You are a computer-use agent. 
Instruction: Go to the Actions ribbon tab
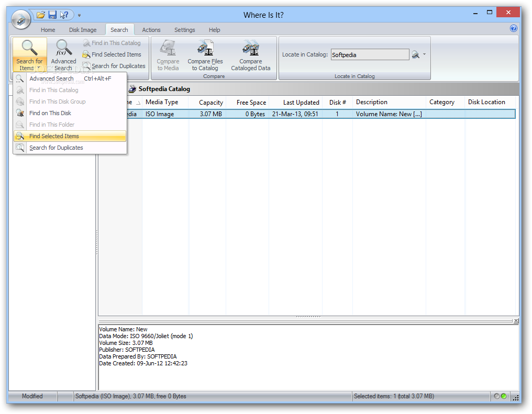point(151,30)
